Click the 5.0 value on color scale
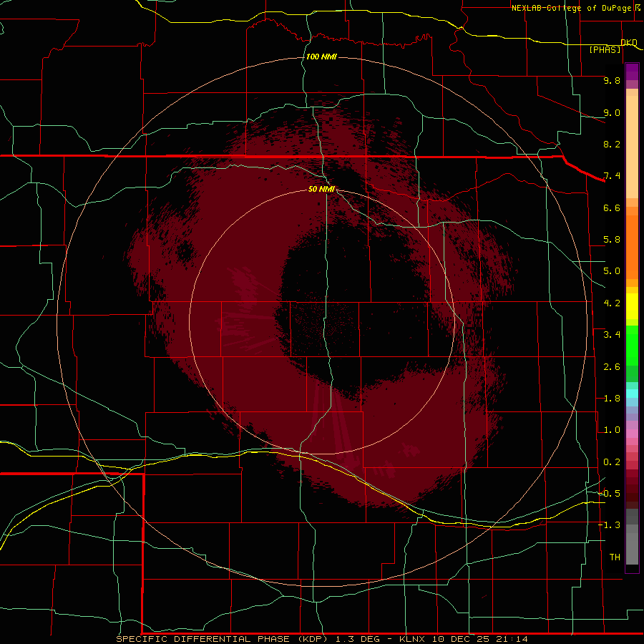This screenshot has height=644, width=644. pyautogui.click(x=612, y=271)
